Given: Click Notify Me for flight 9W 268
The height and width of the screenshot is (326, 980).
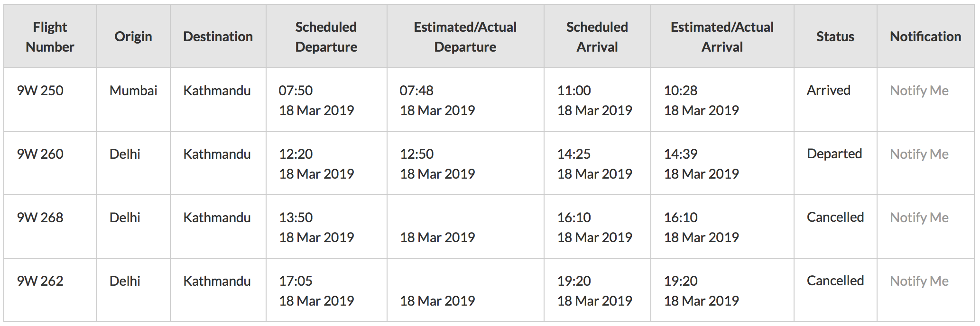Looking at the screenshot, I should (x=919, y=217).
